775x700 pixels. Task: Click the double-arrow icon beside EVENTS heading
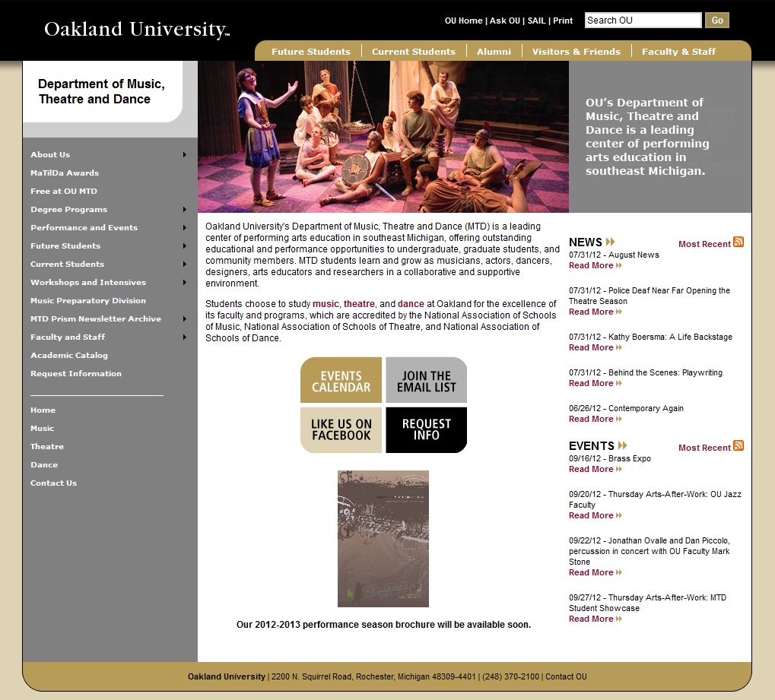622,445
